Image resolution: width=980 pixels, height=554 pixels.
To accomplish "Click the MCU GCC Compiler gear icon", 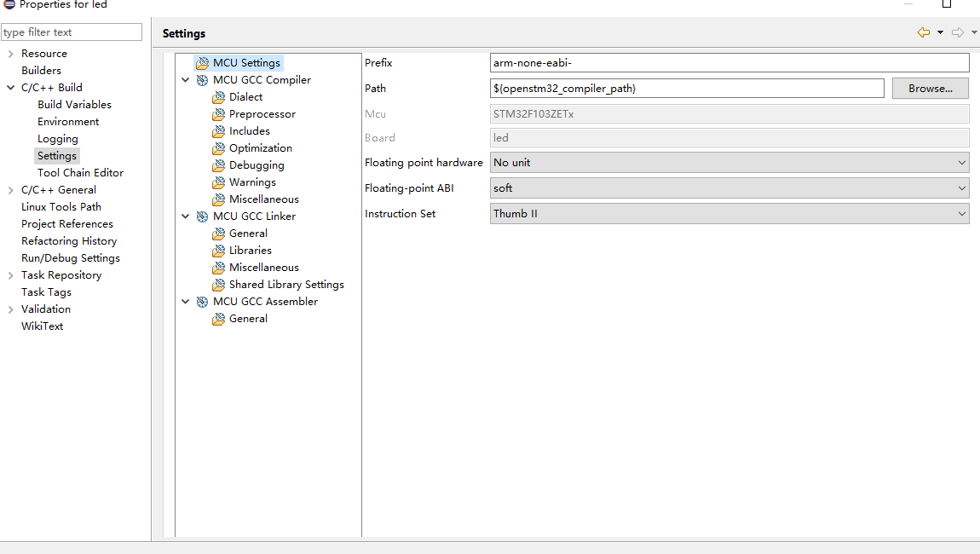I will [x=203, y=80].
